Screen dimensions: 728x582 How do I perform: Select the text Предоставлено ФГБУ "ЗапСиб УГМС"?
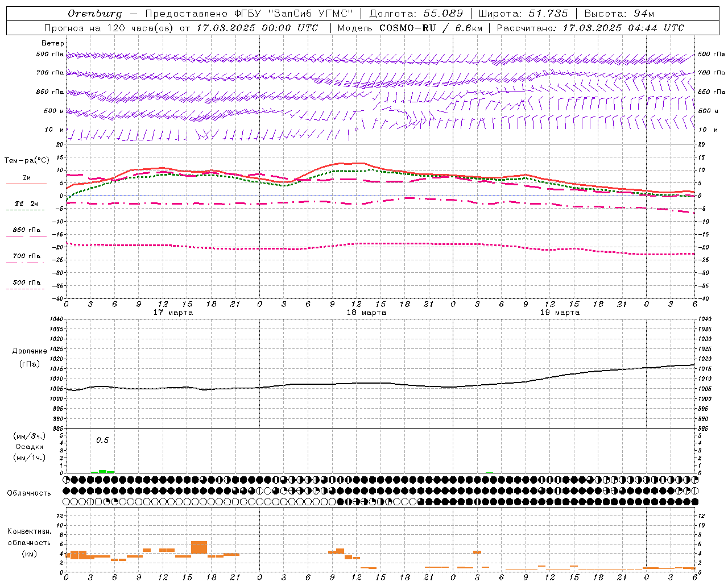coord(249,14)
